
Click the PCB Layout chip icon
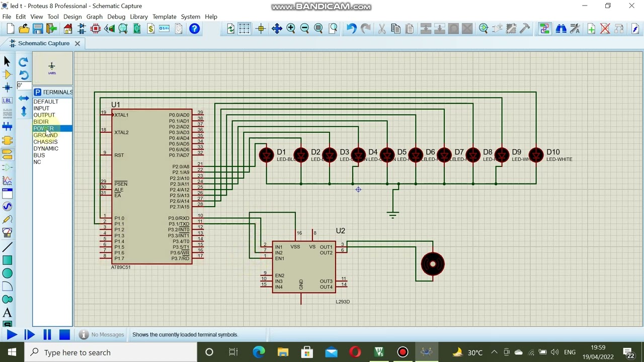point(96,29)
